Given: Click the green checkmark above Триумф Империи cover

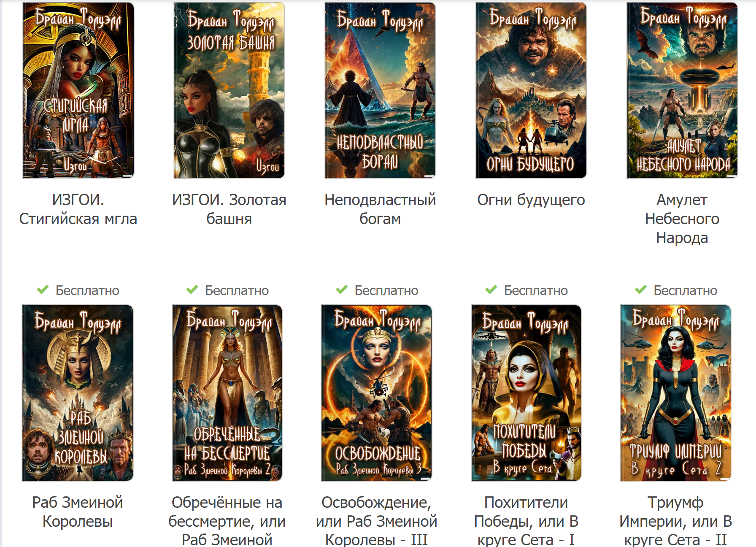Looking at the screenshot, I should (641, 290).
